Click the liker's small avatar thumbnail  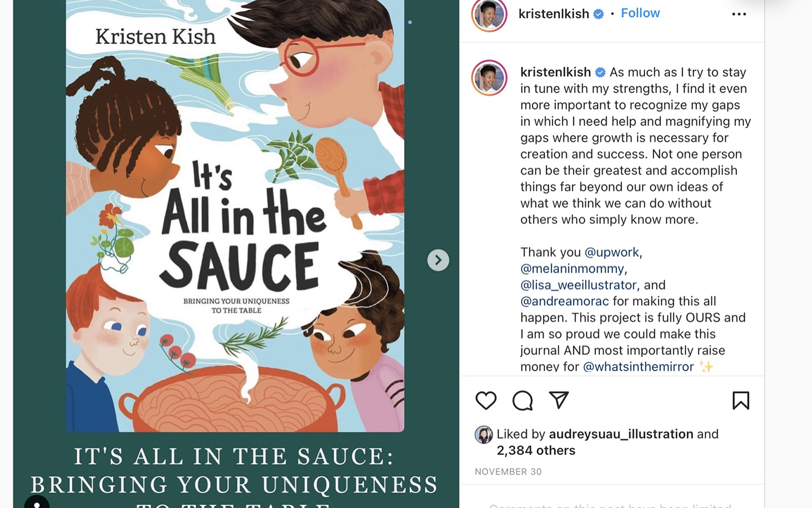pyautogui.click(x=483, y=435)
